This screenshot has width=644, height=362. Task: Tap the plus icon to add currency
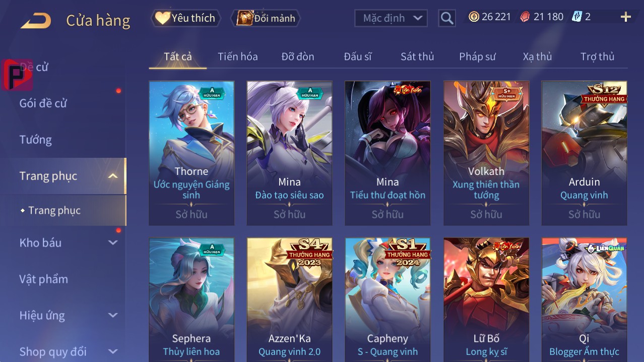click(x=626, y=17)
